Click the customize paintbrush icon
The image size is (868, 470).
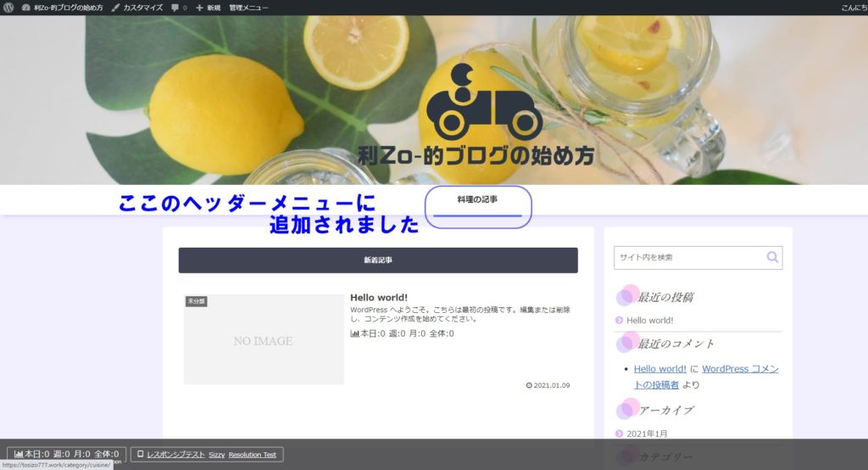[115, 8]
